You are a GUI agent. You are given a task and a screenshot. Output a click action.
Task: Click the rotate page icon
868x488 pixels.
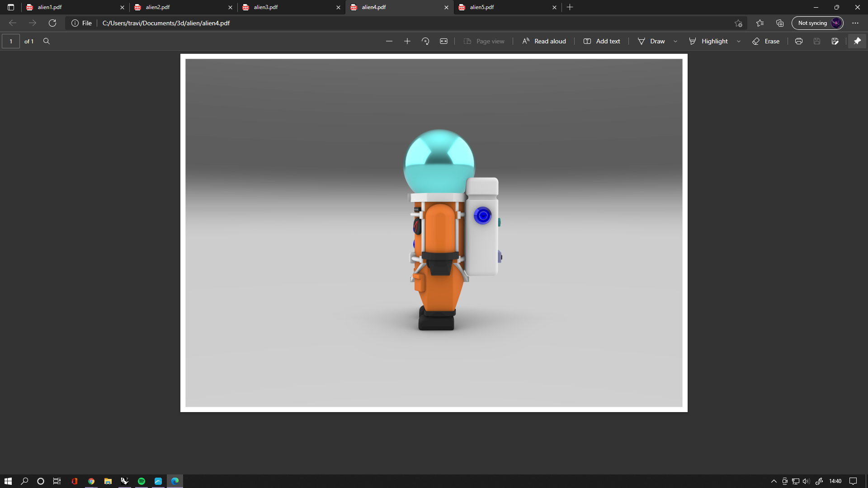(x=425, y=41)
